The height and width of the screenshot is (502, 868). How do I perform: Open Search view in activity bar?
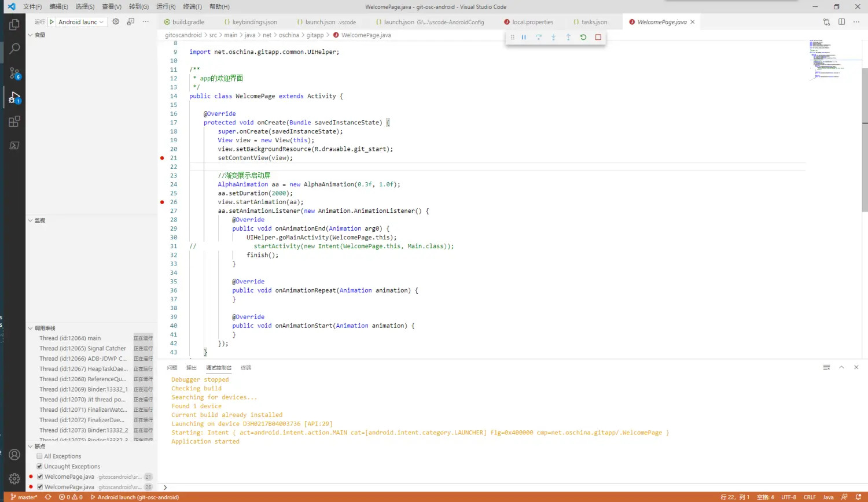(x=14, y=49)
